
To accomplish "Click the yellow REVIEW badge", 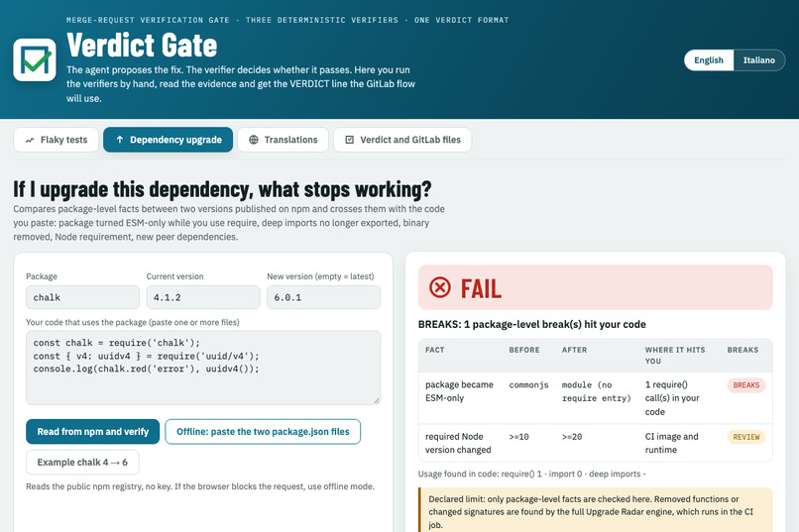I will pyautogui.click(x=746, y=437).
